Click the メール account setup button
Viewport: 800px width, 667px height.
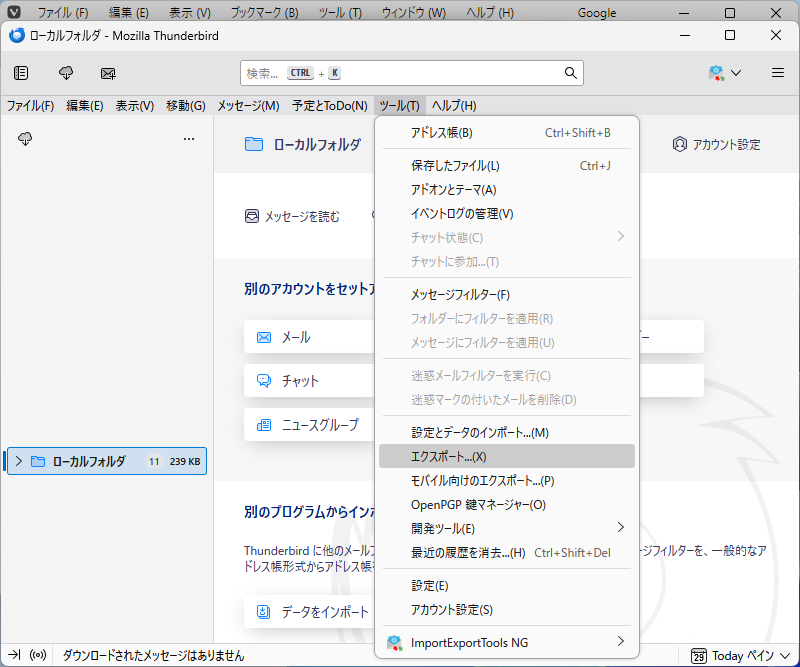click(x=309, y=337)
